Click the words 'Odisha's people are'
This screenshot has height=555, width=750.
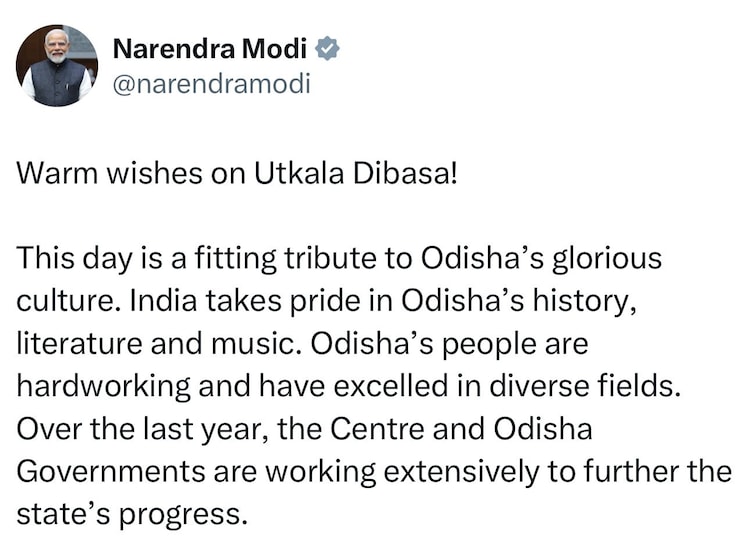pyautogui.click(x=451, y=343)
